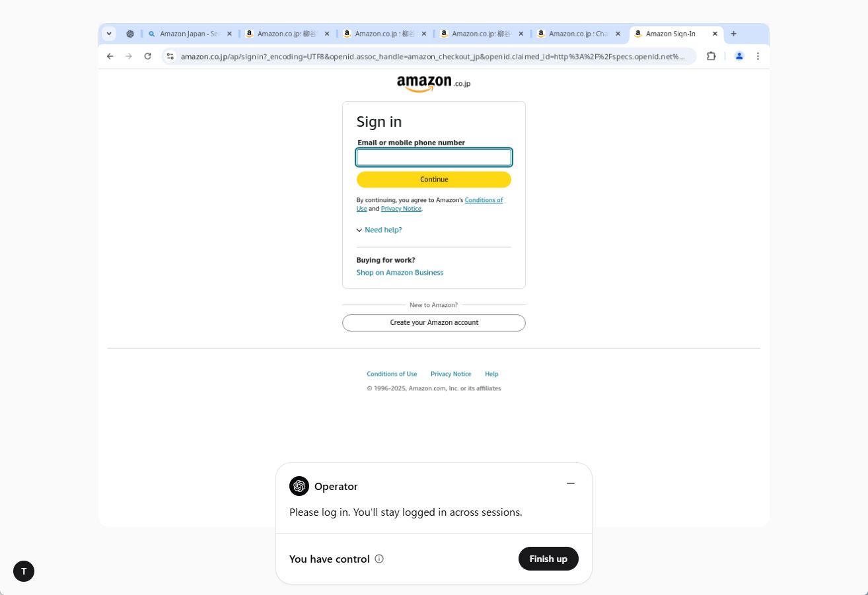Open the tab search dropdown arrow
The width and height of the screenshot is (868, 595).
pos(109,34)
